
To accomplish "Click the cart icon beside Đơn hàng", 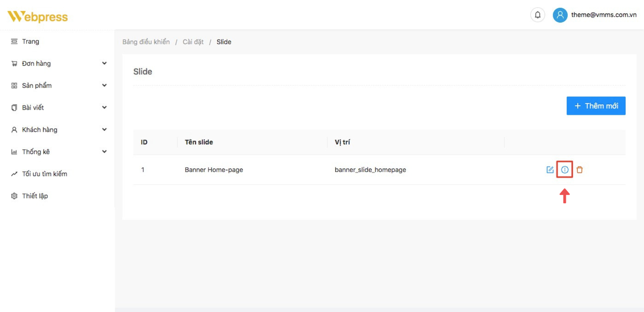I will point(14,64).
